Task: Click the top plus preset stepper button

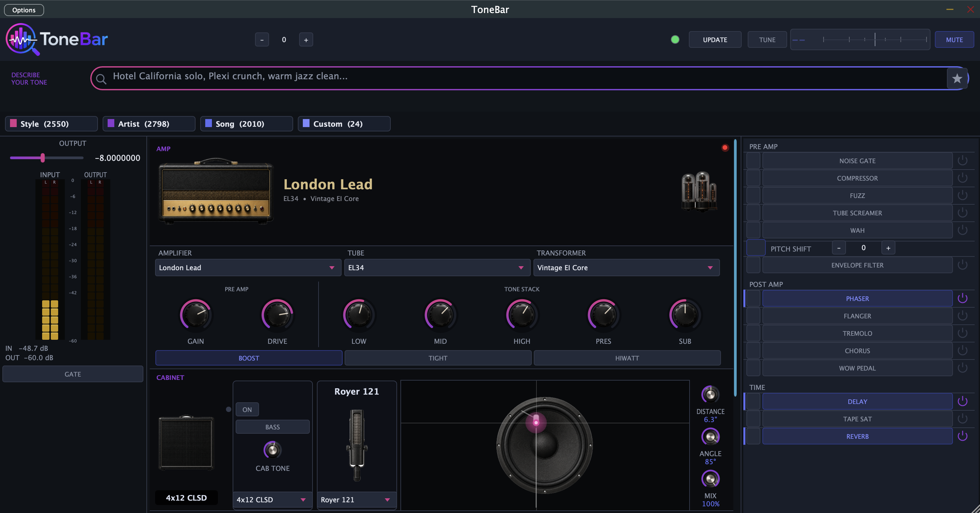Action: 306,39
